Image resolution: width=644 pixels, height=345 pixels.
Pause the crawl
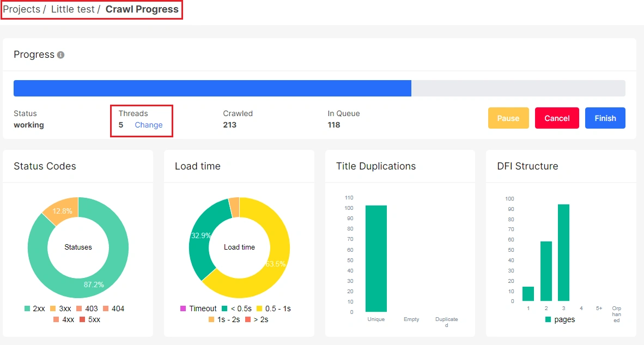pyautogui.click(x=508, y=118)
